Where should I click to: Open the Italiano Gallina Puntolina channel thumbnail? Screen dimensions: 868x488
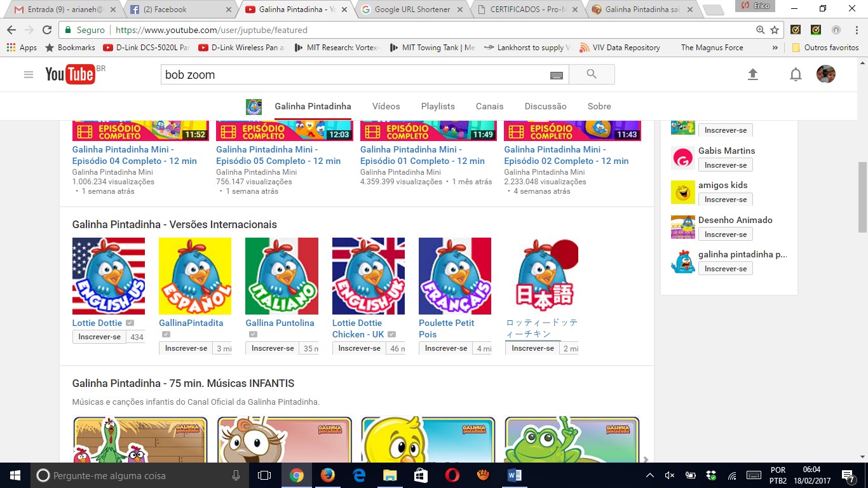point(281,276)
